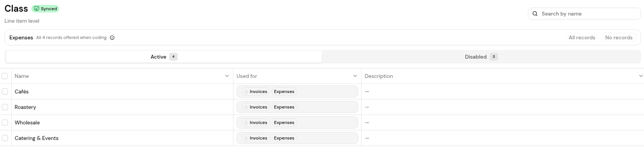
Task: Click the Invoices tag in Cafés row
Action: coord(256,92)
